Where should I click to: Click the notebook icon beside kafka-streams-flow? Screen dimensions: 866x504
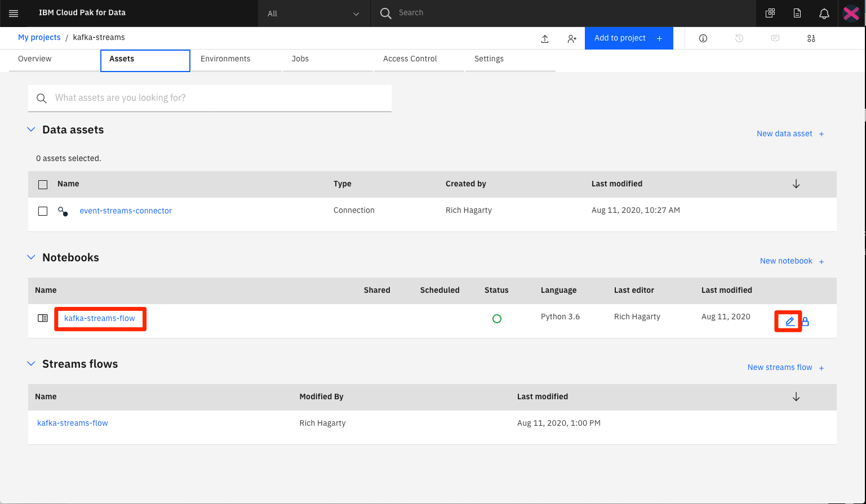[43, 318]
